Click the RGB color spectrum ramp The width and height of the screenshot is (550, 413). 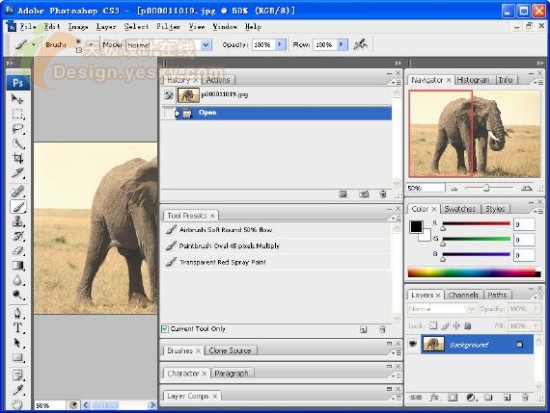point(474,273)
